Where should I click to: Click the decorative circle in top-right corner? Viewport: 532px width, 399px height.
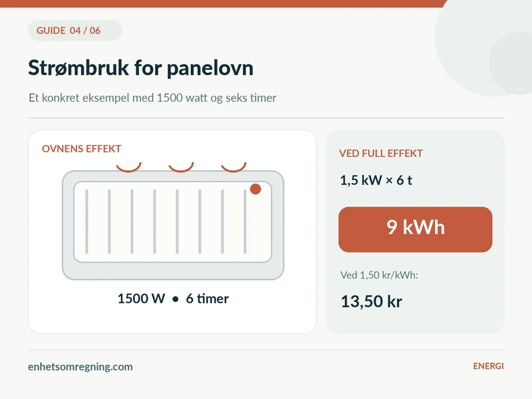pos(483,47)
